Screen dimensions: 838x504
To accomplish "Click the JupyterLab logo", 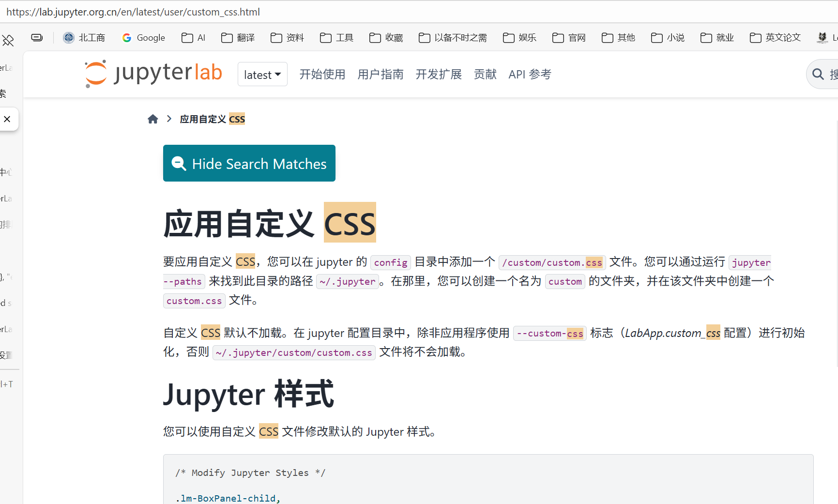I will click(153, 74).
